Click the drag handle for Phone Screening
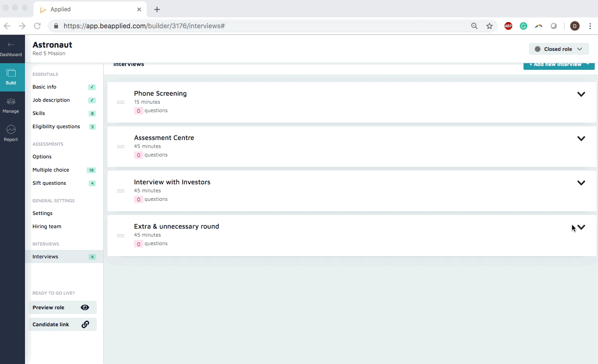This screenshot has height=364, width=598. pos(121,102)
